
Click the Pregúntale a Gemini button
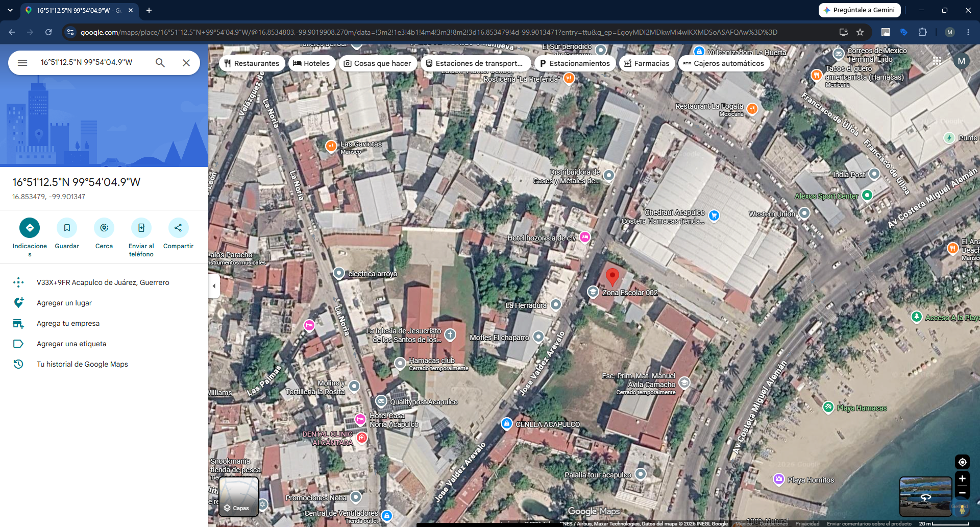click(x=860, y=10)
